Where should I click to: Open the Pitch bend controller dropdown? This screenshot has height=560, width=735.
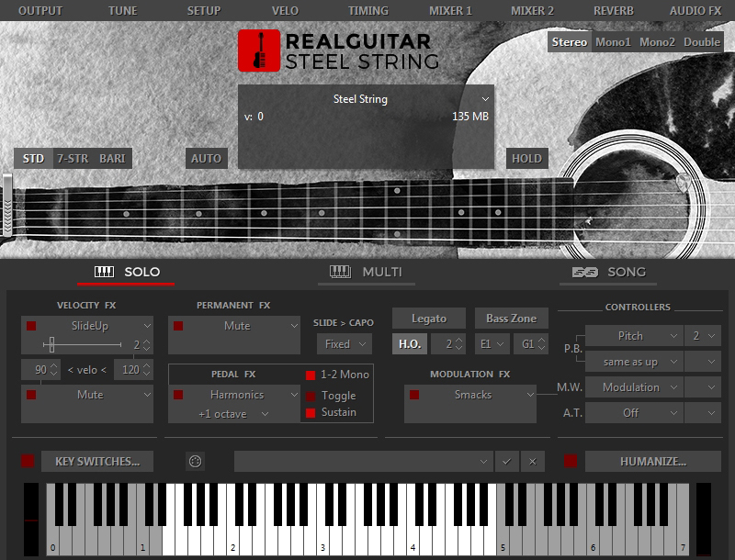pos(634,336)
